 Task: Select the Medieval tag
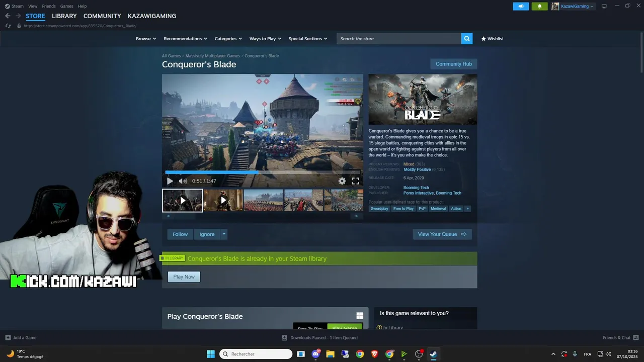tap(438, 209)
